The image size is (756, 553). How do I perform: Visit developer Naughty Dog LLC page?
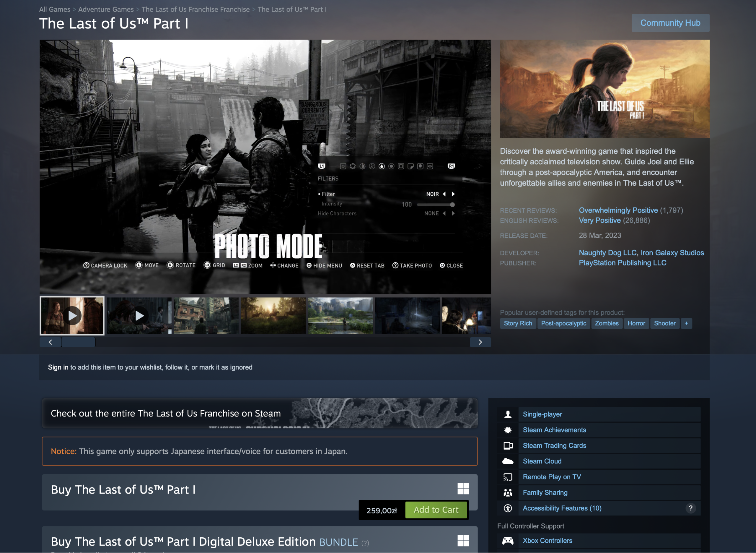(607, 253)
